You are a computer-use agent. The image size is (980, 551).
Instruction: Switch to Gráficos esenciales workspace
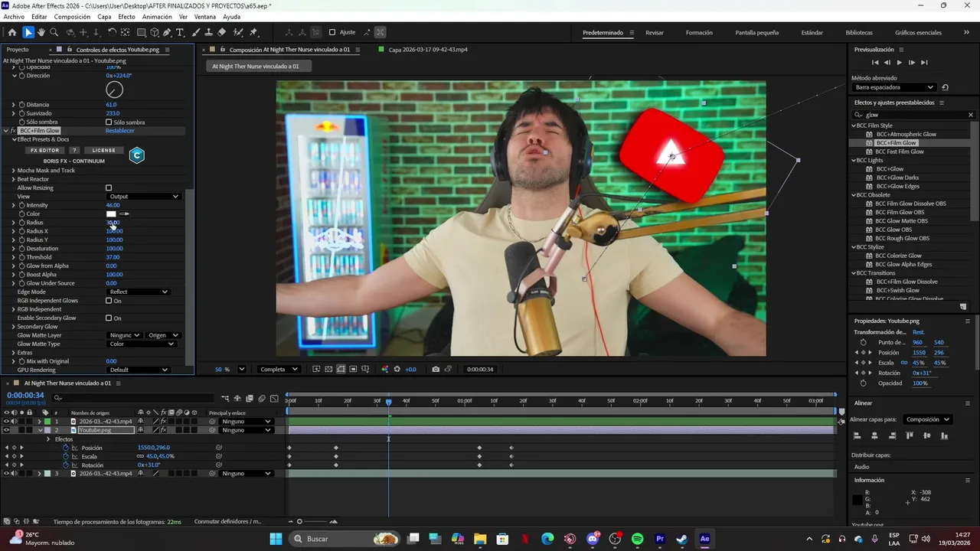click(918, 32)
